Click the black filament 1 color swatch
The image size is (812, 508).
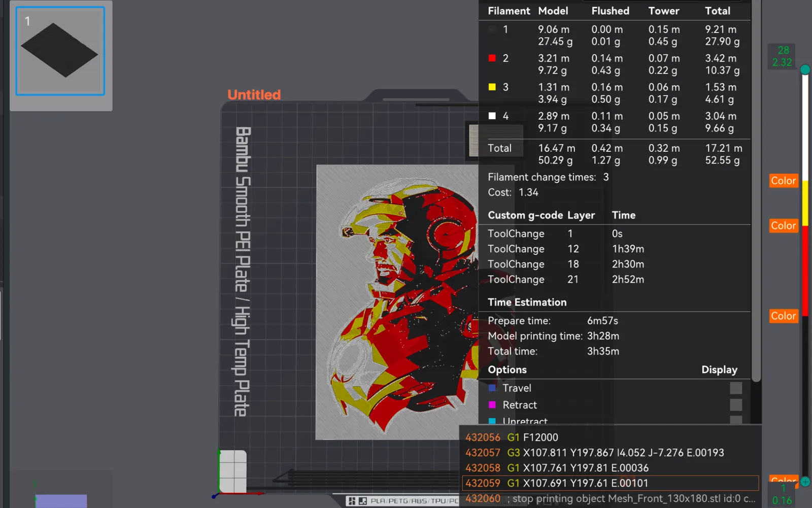coord(492,29)
